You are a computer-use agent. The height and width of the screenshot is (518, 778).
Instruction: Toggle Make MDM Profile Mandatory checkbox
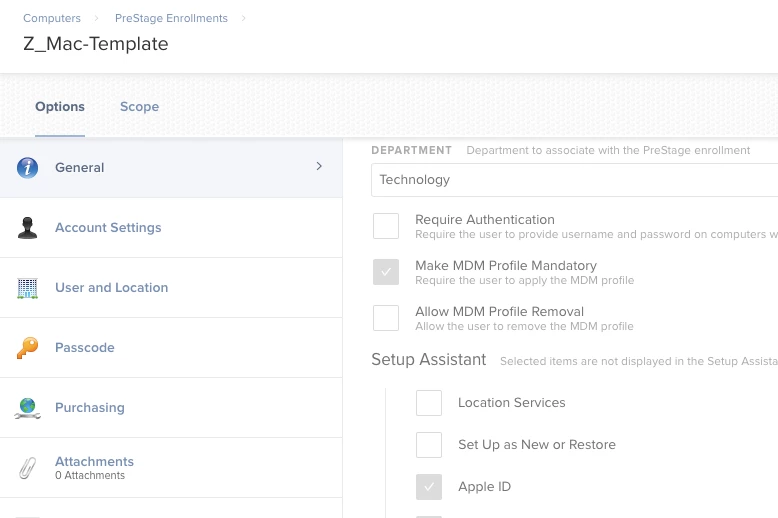(x=386, y=272)
